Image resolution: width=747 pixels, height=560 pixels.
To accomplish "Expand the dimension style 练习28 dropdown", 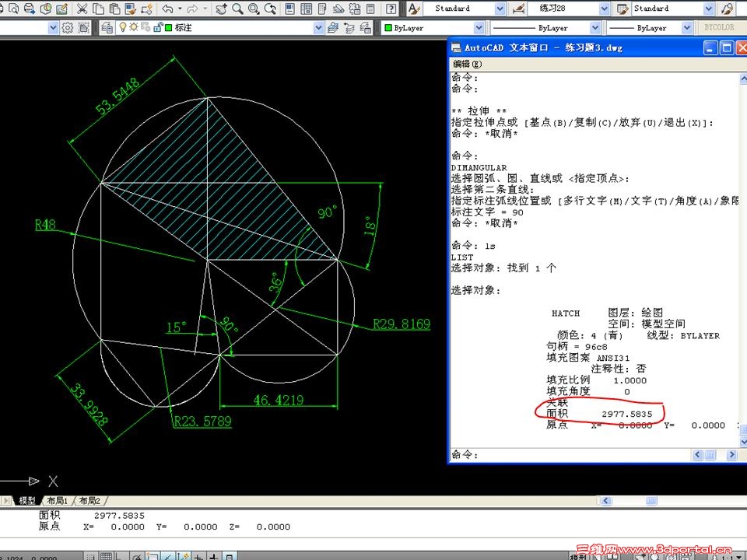I will [604, 9].
